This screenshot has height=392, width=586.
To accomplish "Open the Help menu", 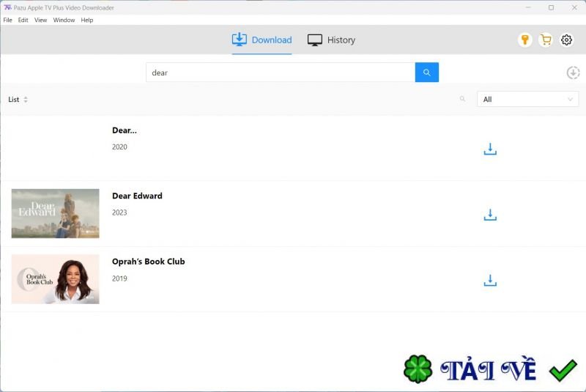I will coord(87,20).
